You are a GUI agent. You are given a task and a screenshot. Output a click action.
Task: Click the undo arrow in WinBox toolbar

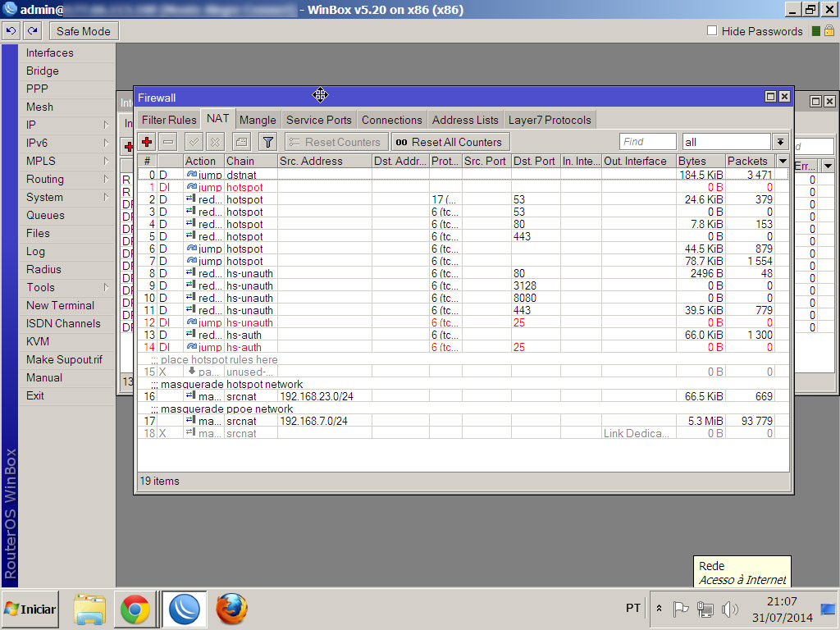coord(11,31)
